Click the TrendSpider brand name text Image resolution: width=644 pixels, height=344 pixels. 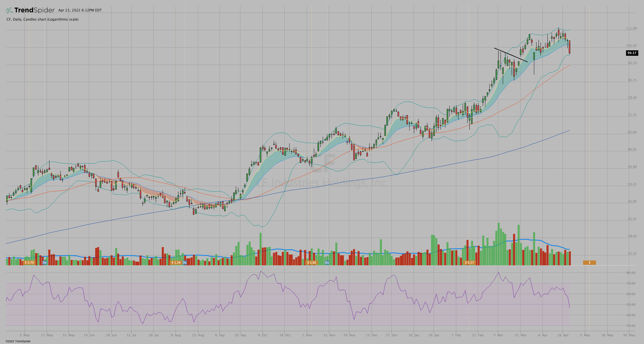pyautogui.click(x=34, y=10)
